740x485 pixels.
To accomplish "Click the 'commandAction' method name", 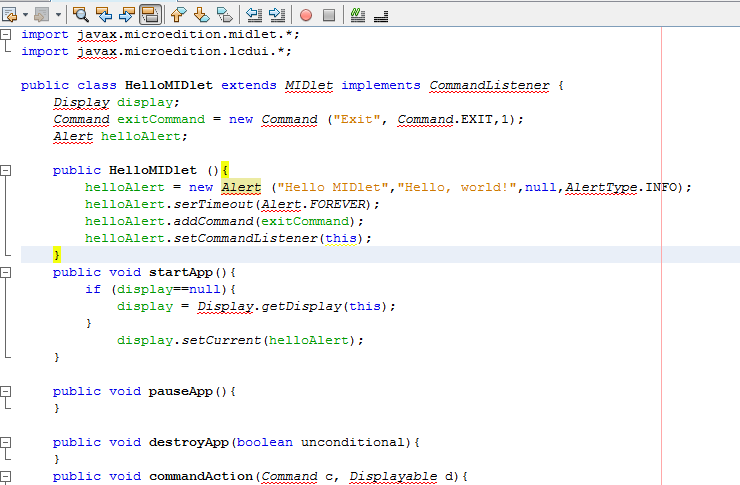I will click(x=201, y=476).
